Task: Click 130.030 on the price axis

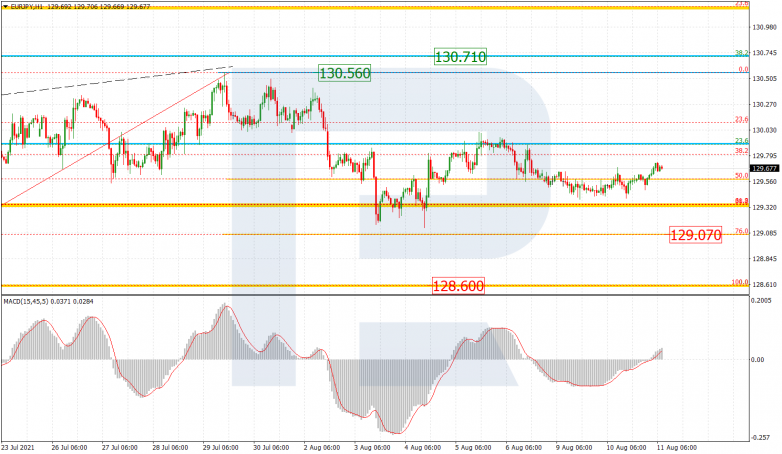Action: click(764, 130)
